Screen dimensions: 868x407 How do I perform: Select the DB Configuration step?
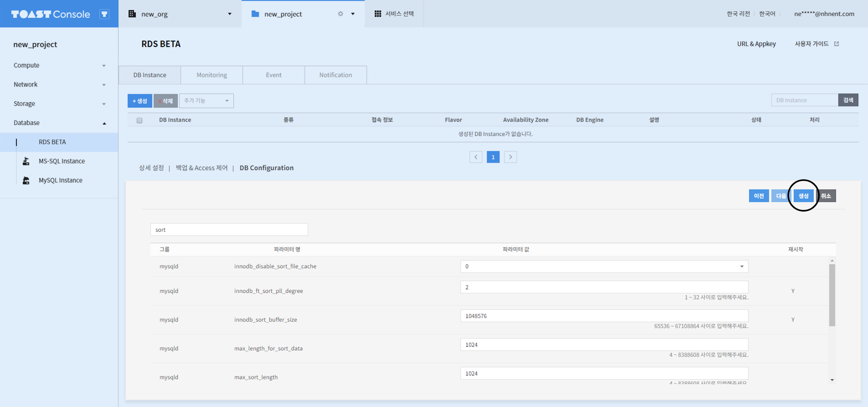pyautogui.click(x=267, y=168)
